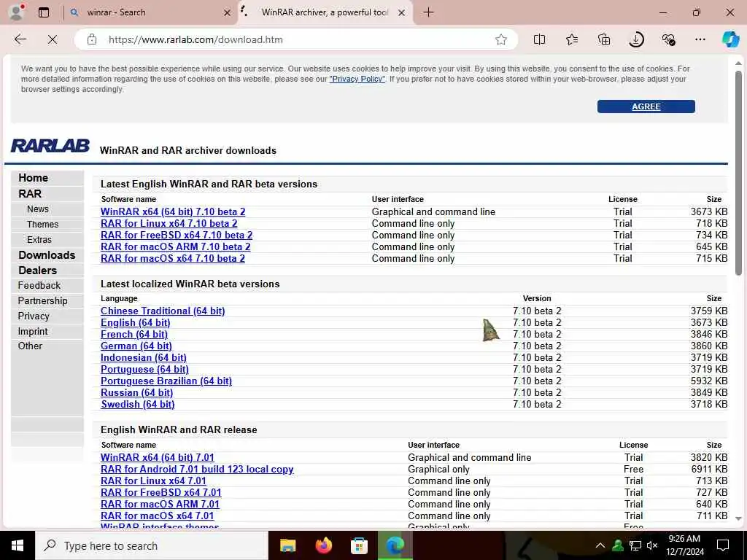Open Browser essentials heart icon
The height and width of the screenshot is (560, 747).
[x=668, y=39]
